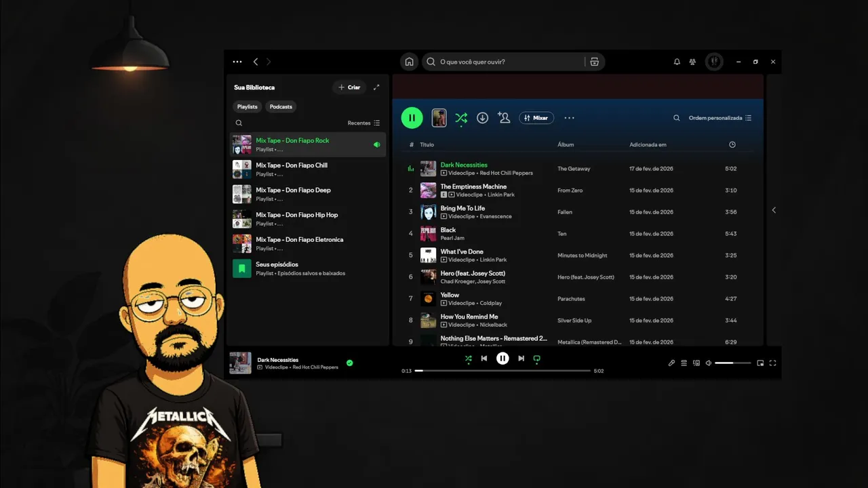The image size is (868, 488).
Task: Pause playback in the bottom bar
Action: [502, 359]
